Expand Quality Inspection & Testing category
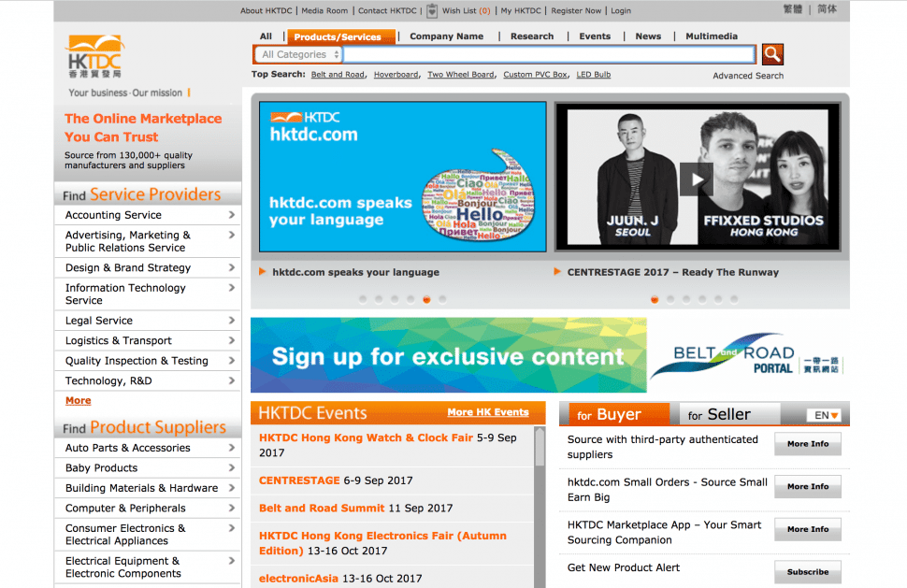 click(148, 361)
